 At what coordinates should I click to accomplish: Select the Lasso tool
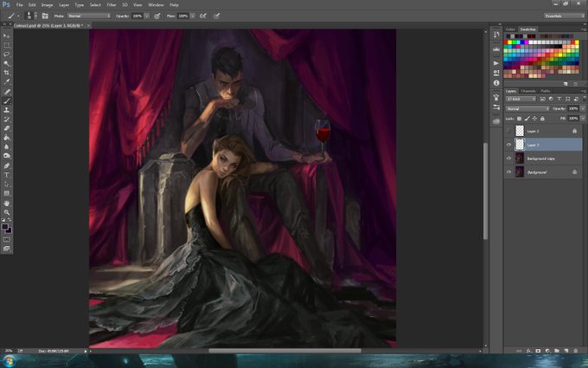(7, 55)
